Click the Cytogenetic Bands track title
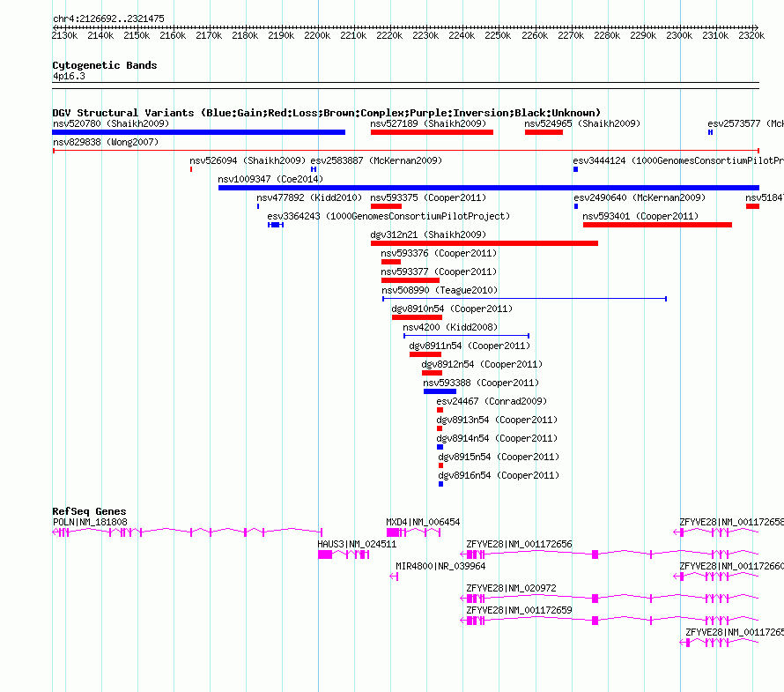The image size is (784, 692). click(x=105, y=65)
